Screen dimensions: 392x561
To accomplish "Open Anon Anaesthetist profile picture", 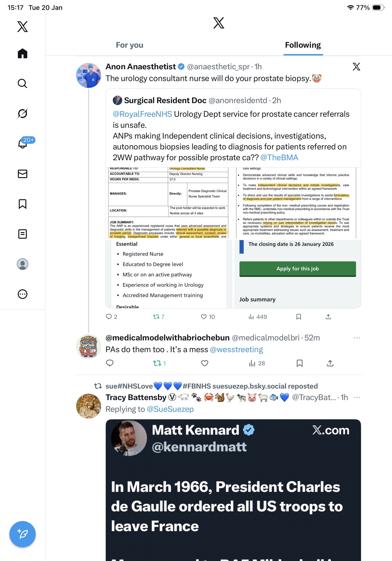I will [x=88, y=75].
